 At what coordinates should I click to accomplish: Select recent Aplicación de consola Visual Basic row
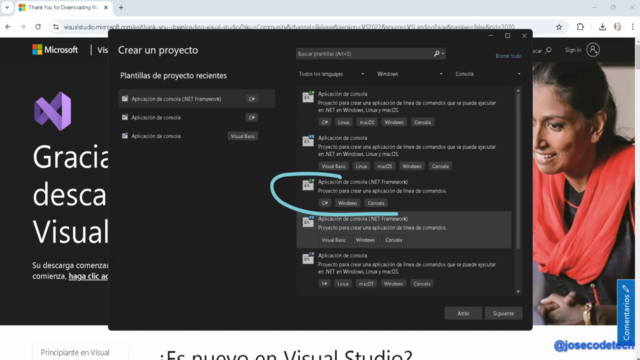(x=196, y=136)
